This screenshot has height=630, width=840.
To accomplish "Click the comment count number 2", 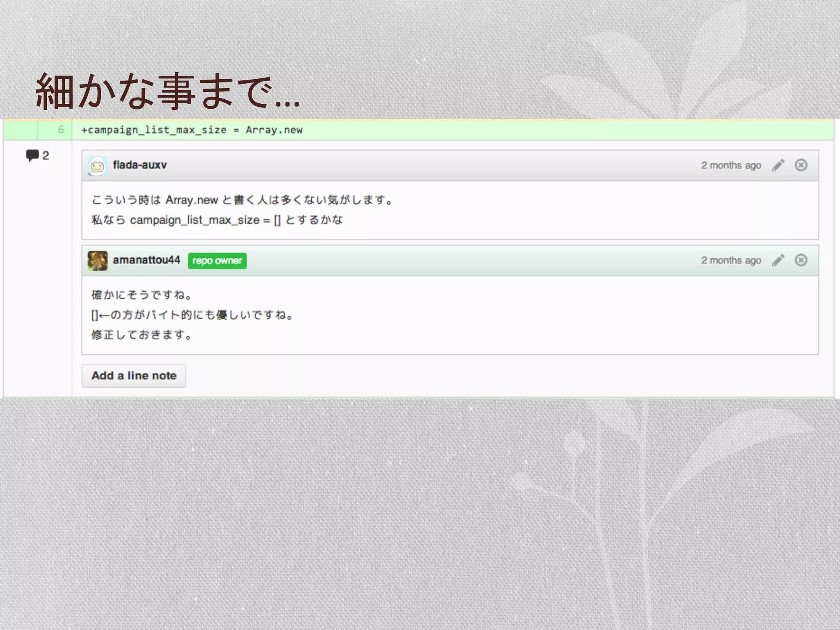I will (x=46, y=155).
